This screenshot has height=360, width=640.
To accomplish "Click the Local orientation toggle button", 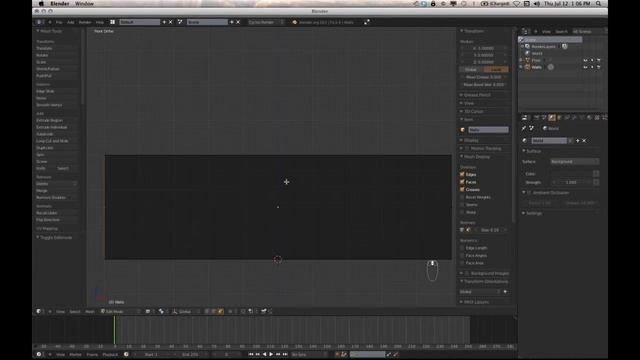I will tap(496, 69).
